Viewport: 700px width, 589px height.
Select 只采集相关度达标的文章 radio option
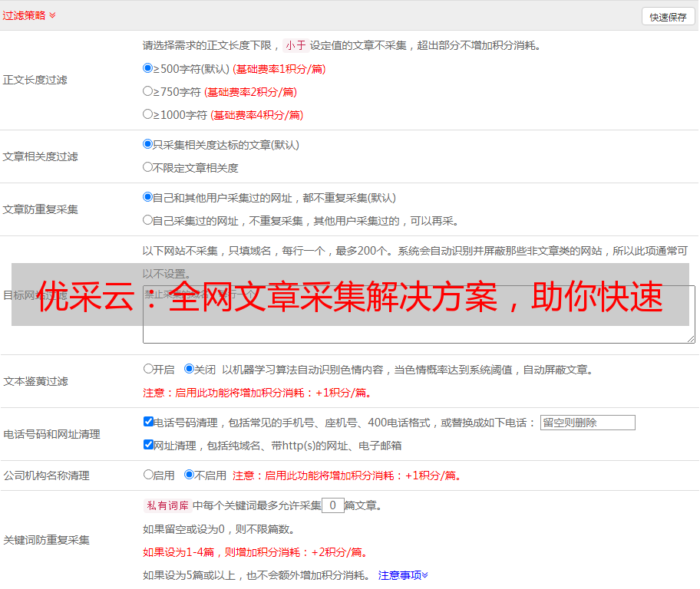click(x=148, y=144)
